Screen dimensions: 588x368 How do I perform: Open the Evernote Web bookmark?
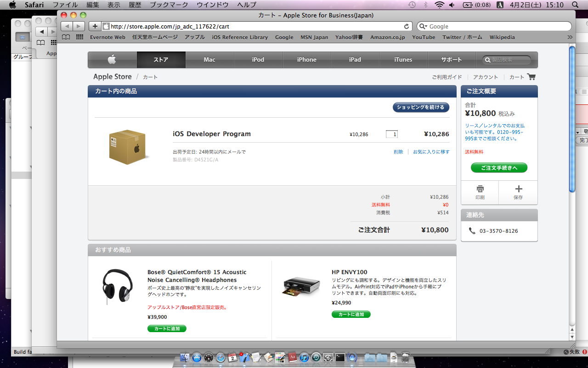(x=107, y=37)
